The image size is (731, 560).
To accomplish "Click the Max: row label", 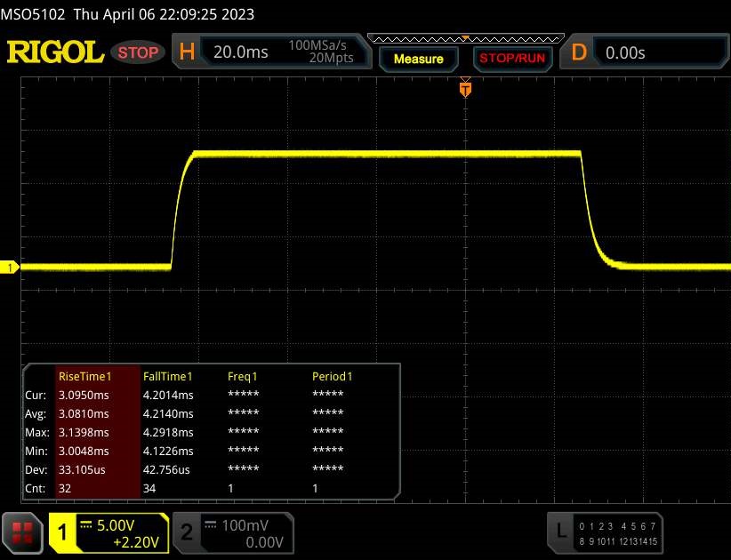I will coord(37,432).
